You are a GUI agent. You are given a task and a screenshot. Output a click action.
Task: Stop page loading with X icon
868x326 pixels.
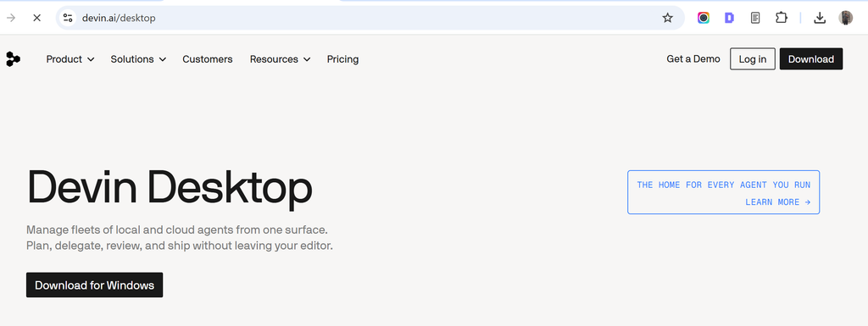point(37,18)
